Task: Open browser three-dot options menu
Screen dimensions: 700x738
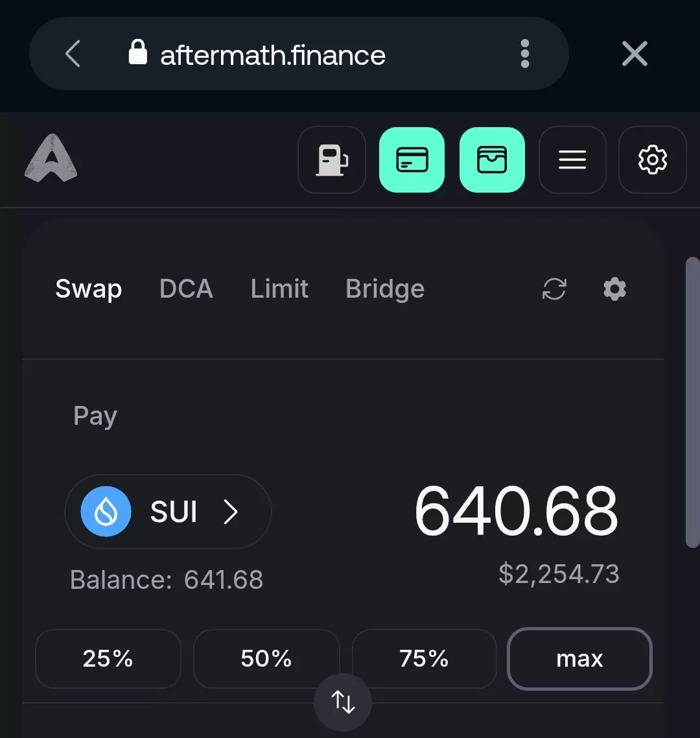Action: (525, 54)
